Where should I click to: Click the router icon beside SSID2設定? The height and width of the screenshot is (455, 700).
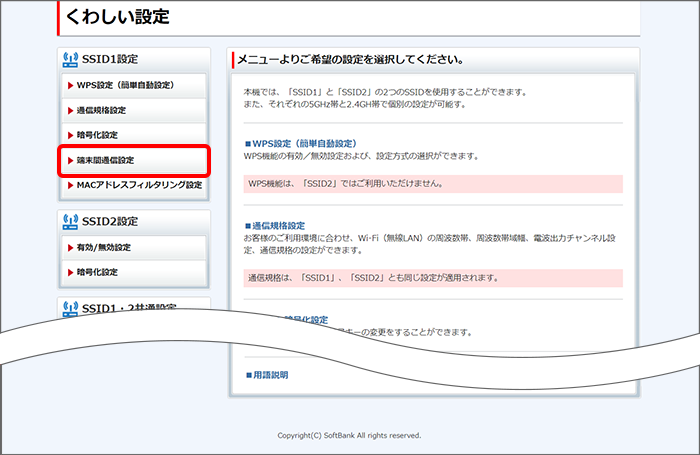[70, 221]
